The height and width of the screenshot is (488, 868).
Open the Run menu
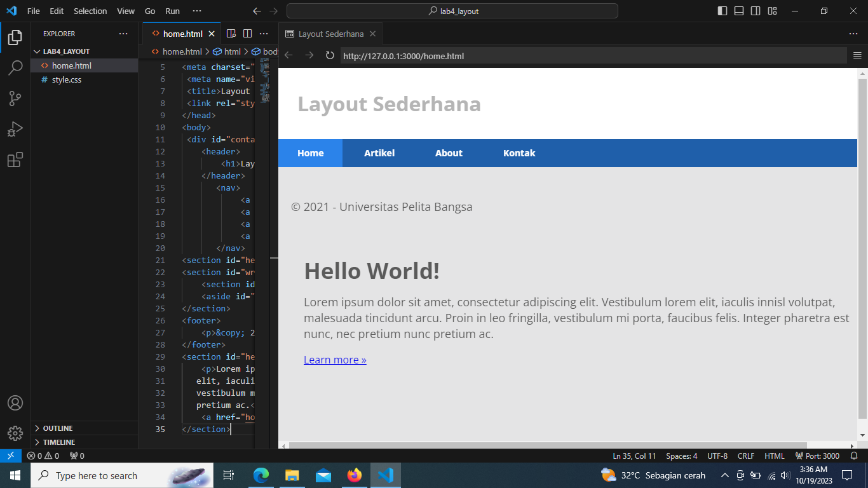point(172,11)
